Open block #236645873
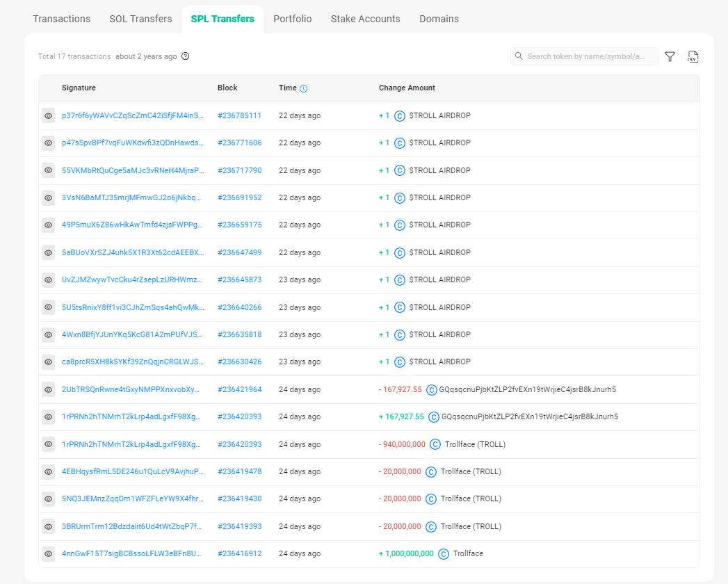Viewport: 728px width, 584px height. [x=240, y=280]
